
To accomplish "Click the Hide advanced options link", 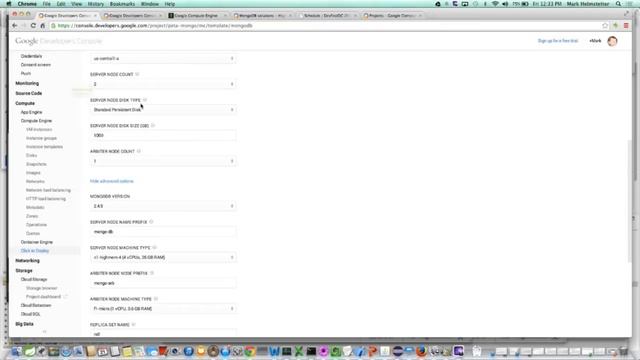I will [x=112, y=181].
